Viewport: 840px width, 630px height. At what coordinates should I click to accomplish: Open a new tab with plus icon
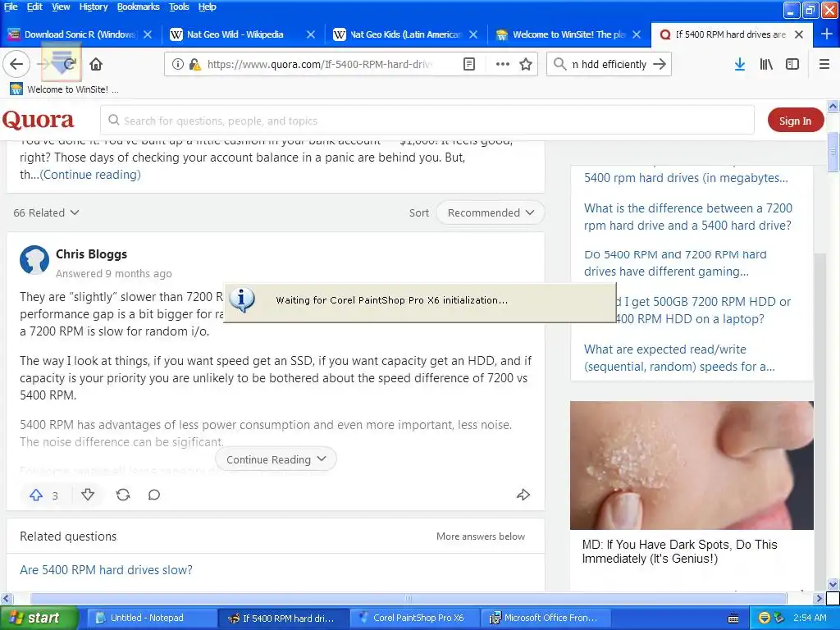(x=827, y=34)
